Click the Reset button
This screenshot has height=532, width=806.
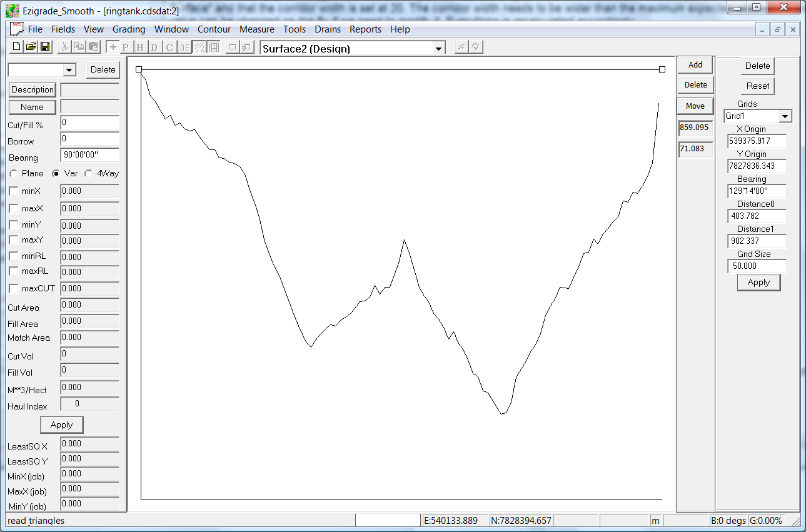pos(758,86)
